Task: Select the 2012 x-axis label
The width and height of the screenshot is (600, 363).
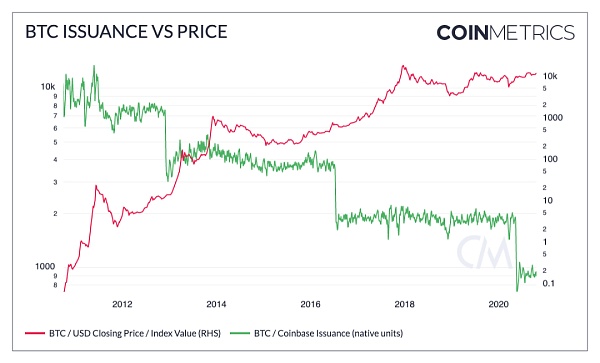Action: click(122, 304)
